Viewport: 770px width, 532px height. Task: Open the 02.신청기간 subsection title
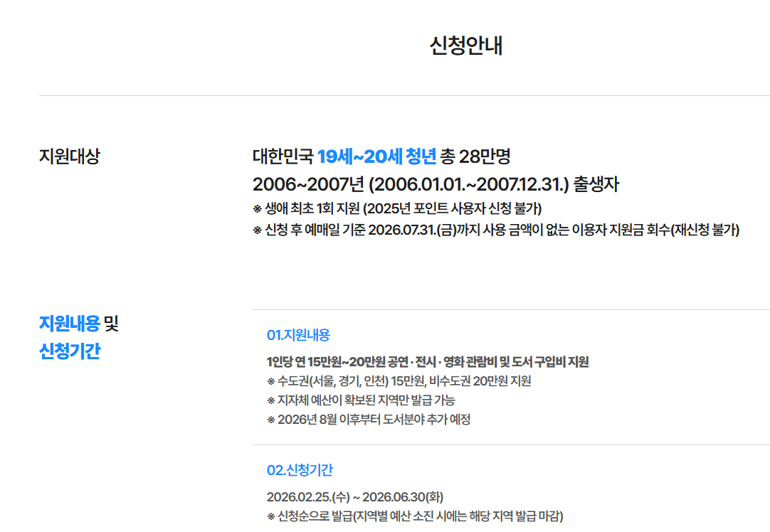300,470
